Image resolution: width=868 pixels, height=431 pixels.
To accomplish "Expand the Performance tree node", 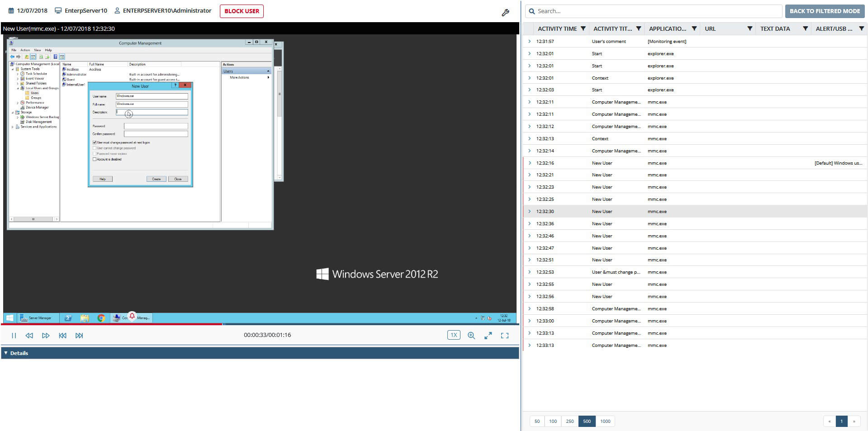I will [18, 103].
